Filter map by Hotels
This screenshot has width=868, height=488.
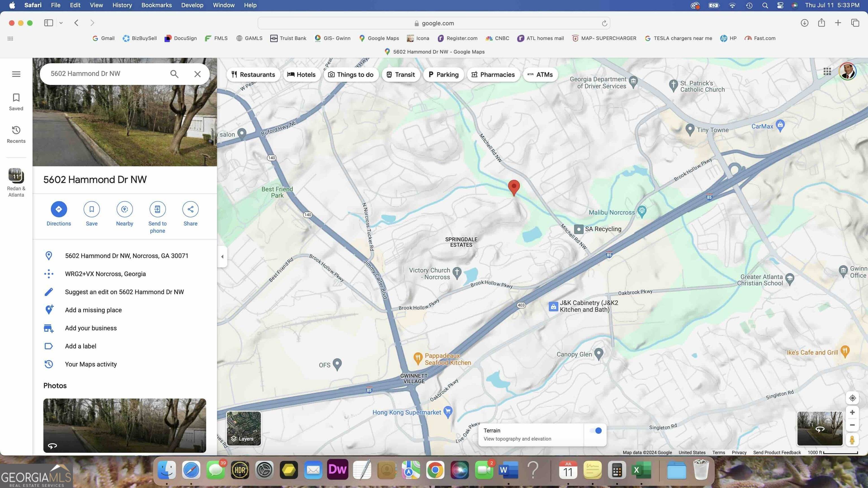[x=301, y=75]
